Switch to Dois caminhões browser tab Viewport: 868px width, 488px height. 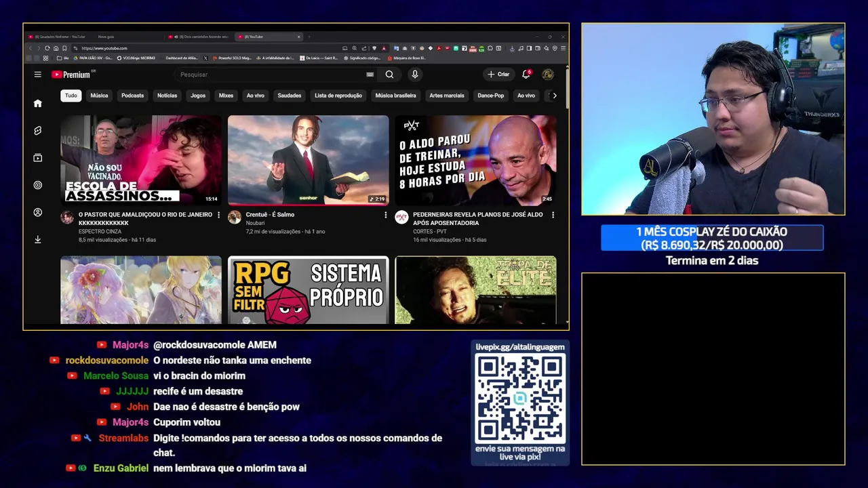point(200,37)
